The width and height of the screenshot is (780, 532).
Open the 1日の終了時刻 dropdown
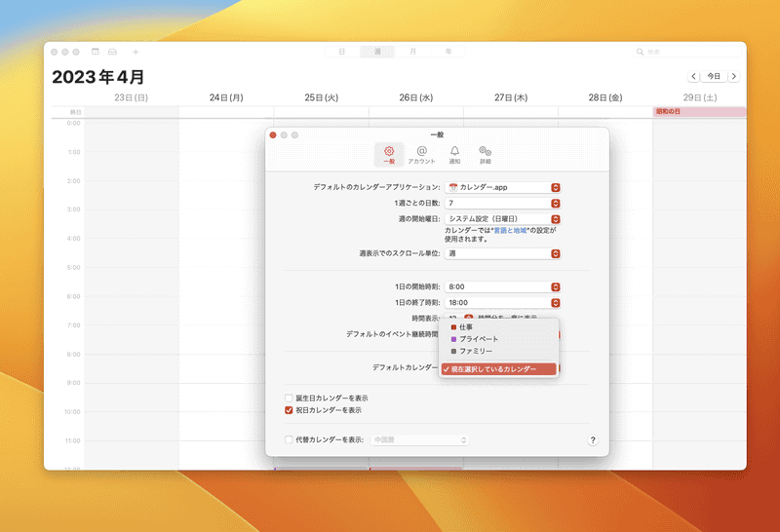pyautogui.click(x=502, y=303)
